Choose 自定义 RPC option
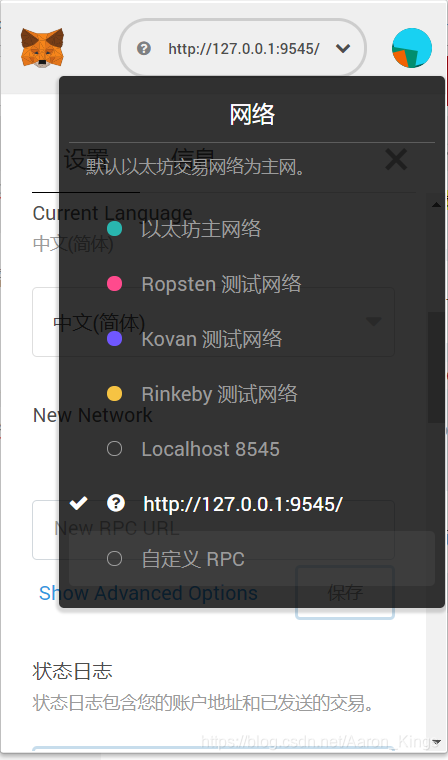Image resolution: width=448 pixels, height=760 pixels. [x=252, y=559]
